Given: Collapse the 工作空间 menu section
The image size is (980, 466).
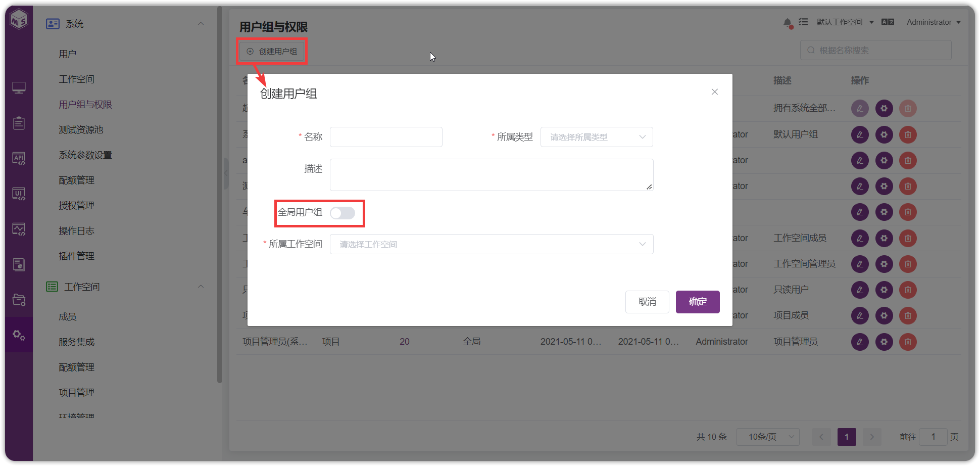Looking at the screenshot, I should [x=201, y=287].
